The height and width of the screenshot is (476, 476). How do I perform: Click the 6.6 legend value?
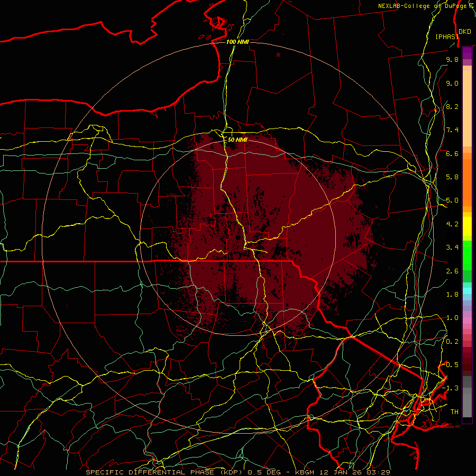coord(452,153)
